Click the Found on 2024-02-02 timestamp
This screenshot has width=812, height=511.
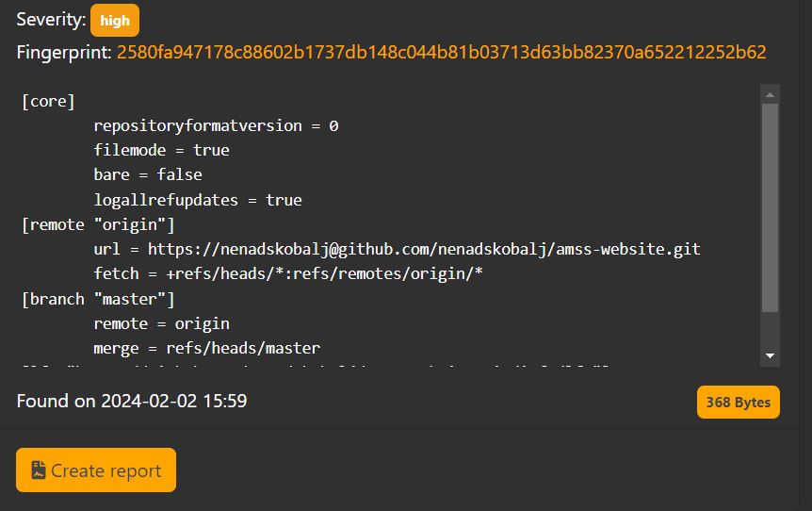click(x=132, y=401)
